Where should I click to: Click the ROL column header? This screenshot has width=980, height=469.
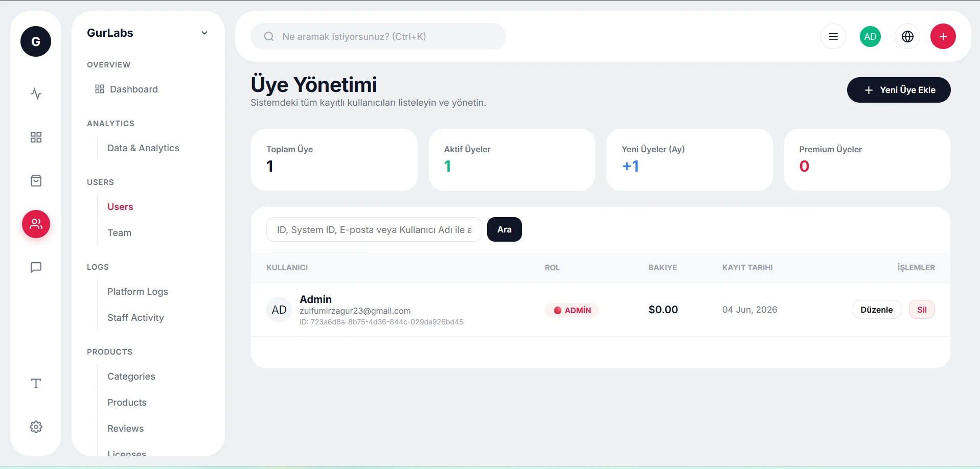click(552, 268)
